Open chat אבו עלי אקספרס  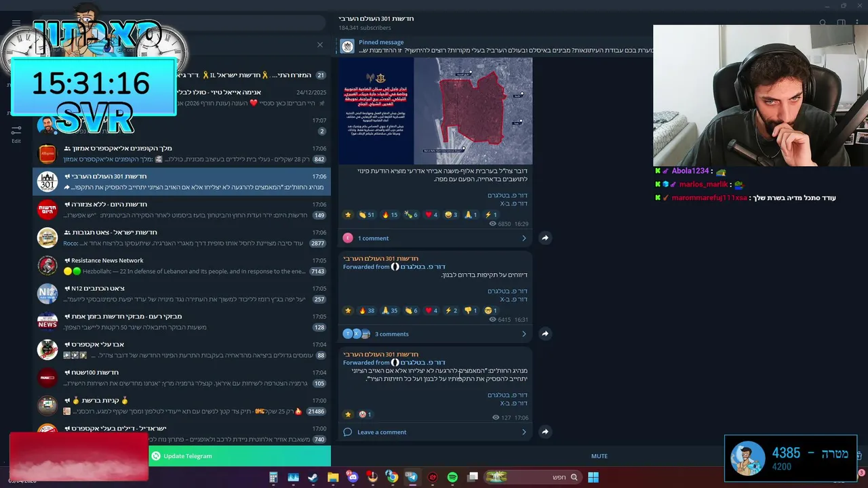pyautogui.click(x=182, y=350)
